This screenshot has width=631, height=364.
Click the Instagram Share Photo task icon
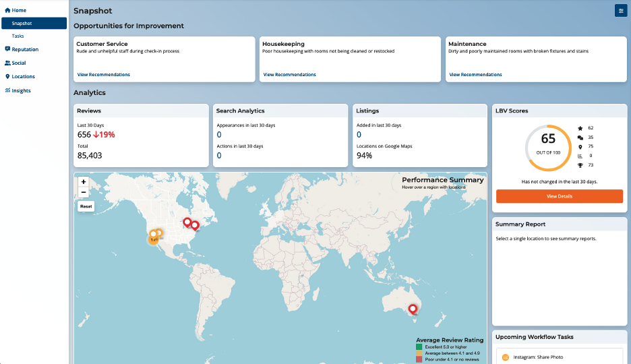point(506,357)
